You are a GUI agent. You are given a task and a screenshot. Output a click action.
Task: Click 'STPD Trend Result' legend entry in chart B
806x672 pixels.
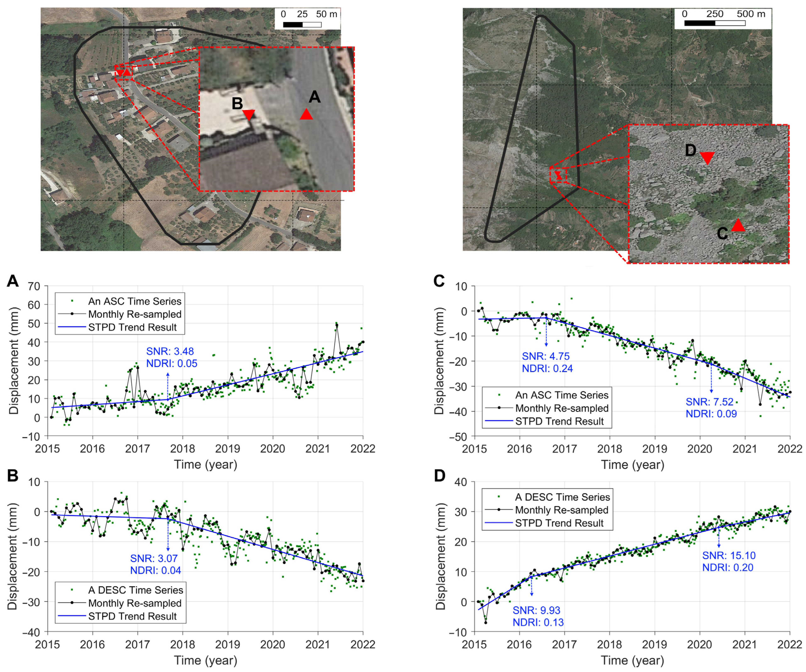point(132,616)
